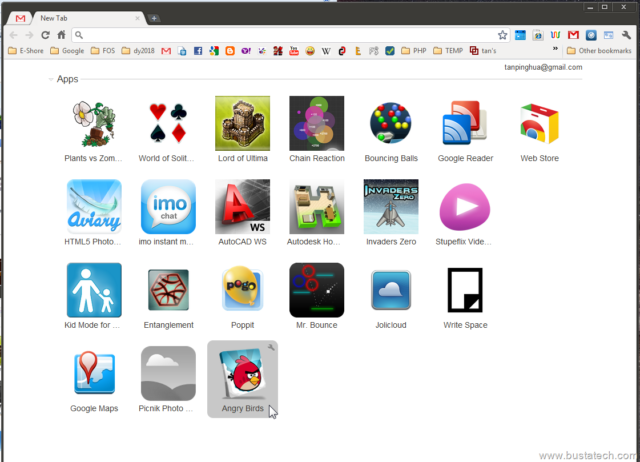Open Angry Birds wrench options

pyautogui.click(x=271, y=347)
